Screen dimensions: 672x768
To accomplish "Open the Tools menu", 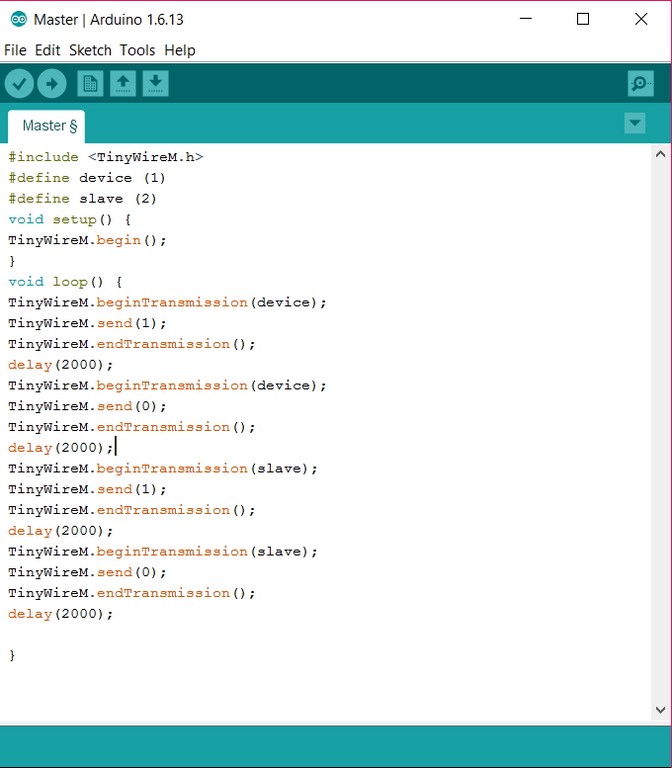I will (x=137, y=50).
